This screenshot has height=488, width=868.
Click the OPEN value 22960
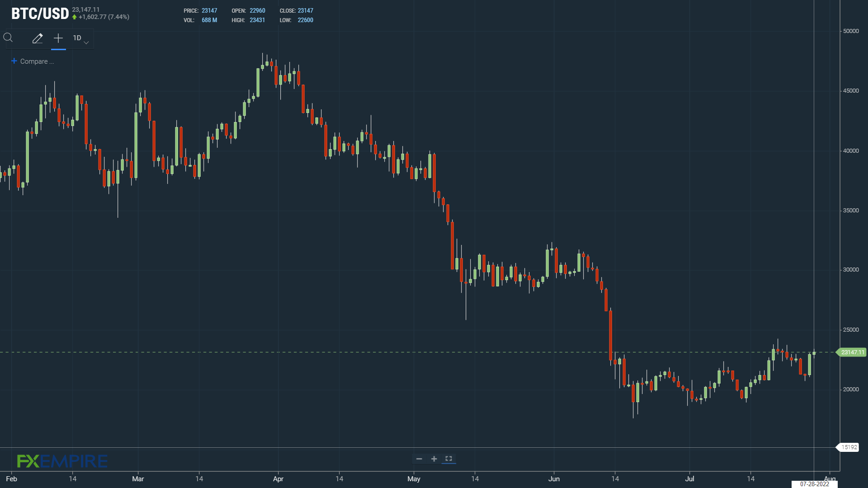pyautogui.click(x=257, y=11)
